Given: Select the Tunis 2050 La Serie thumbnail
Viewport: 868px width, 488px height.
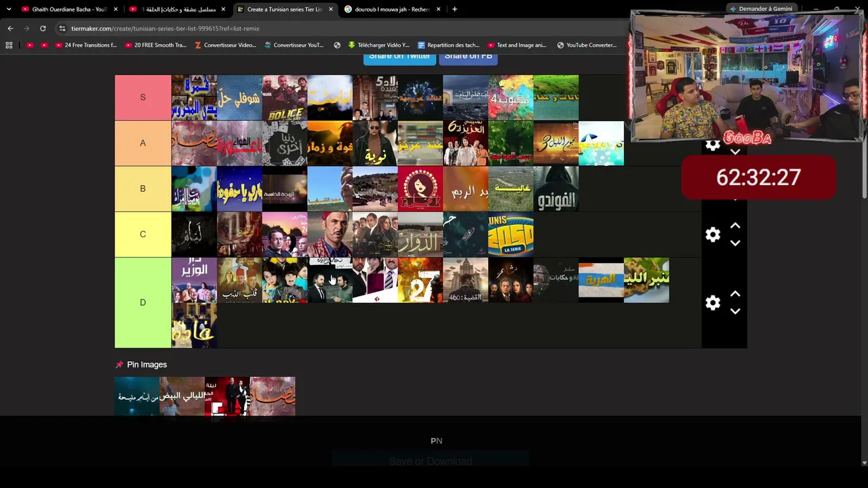Looking at the screenshot, I should [511, 235].
